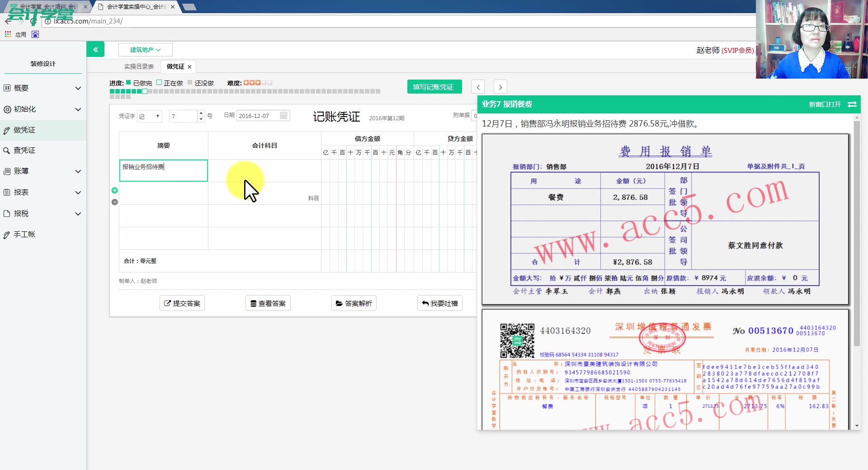The image size is (868, 470).
Task: Expand the 账簿 section chevron
Action: (x=78, y=171)
